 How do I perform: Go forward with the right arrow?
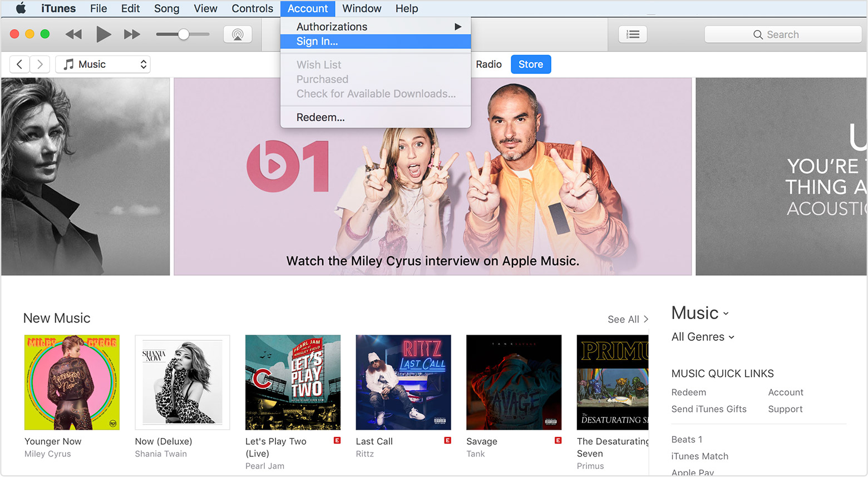click(x=40, y=64)
